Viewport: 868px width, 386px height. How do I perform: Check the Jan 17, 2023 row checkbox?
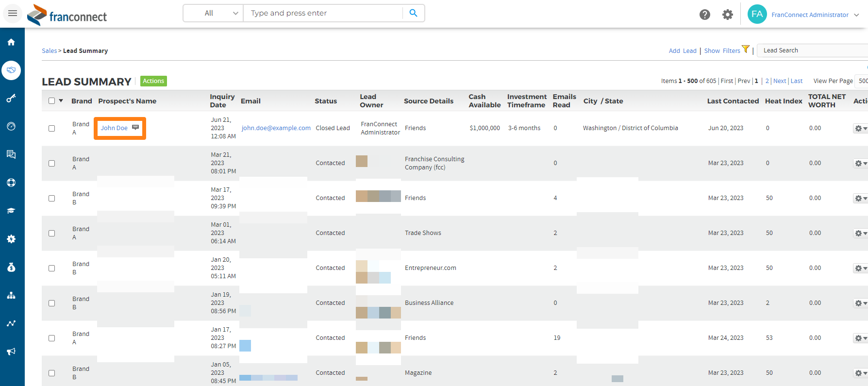[x=52, y=338]
